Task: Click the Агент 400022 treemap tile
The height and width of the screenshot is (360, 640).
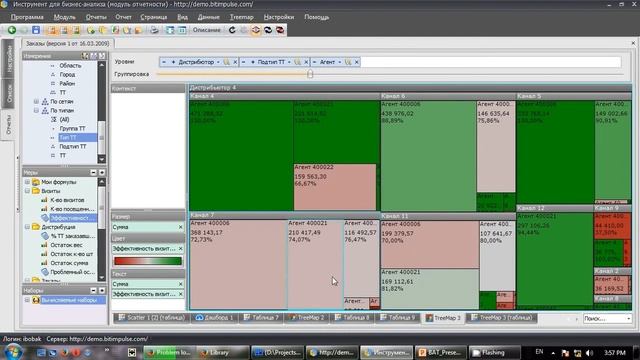Action: (x=335, y=187)
